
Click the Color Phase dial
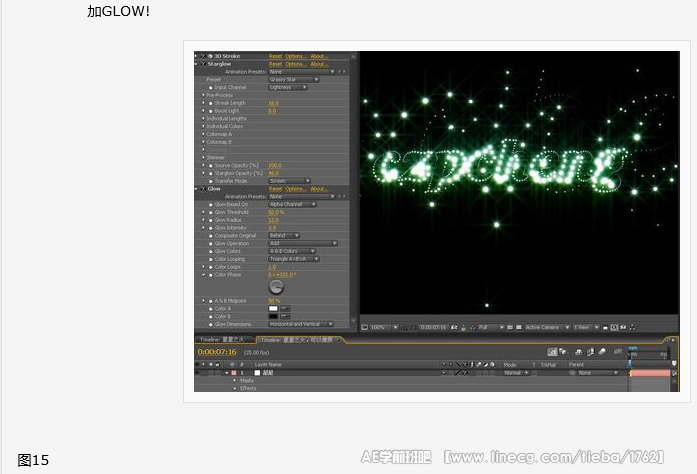click(x=278, y=286)
